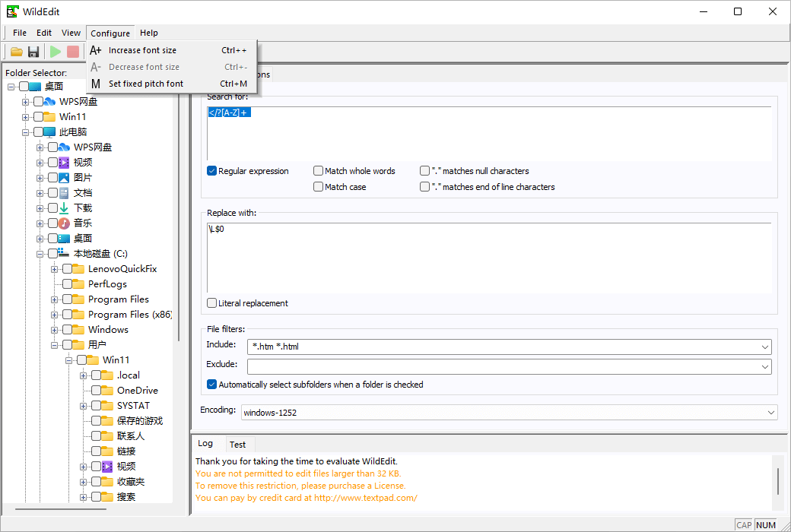Image resolution: width=791 pixels, height=532 pixels.
Task: Click the open folder toolbar icon
Action: (x=17, y=52)
